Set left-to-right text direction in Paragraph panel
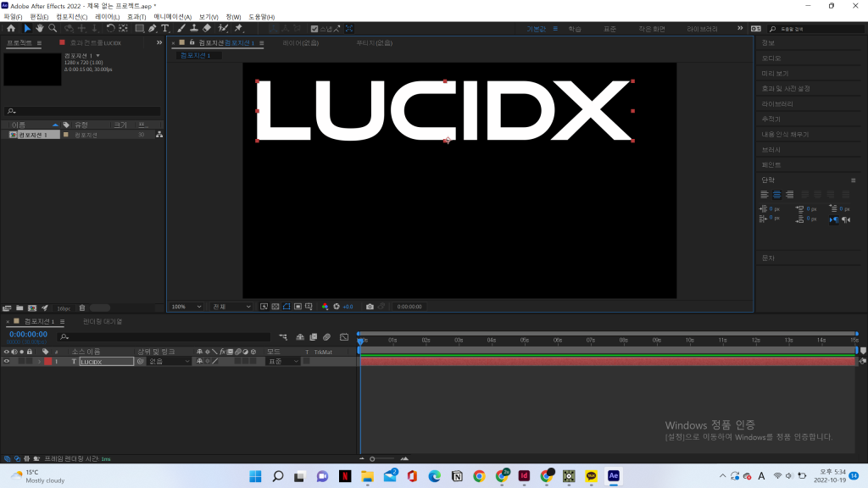Screen dimensions: 868x488 point(834,219)
